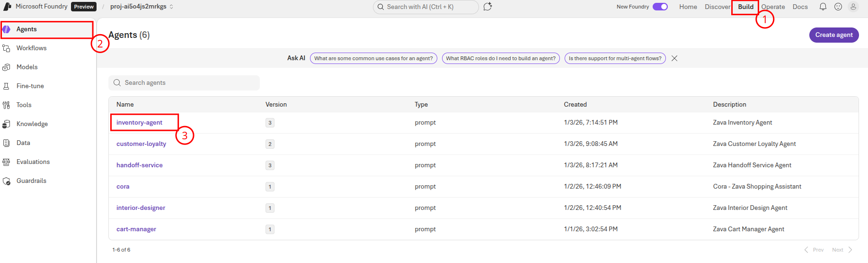Image resolution: width=868 pixels, height=263 pixels.
Task: Click the new chat icon beside search
Action: (488, 7)
